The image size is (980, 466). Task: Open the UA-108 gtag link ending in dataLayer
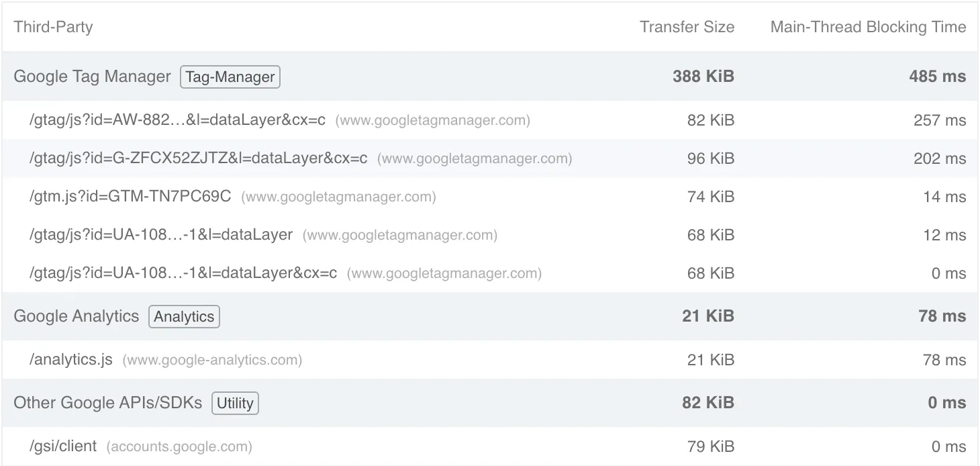[161, 235]
